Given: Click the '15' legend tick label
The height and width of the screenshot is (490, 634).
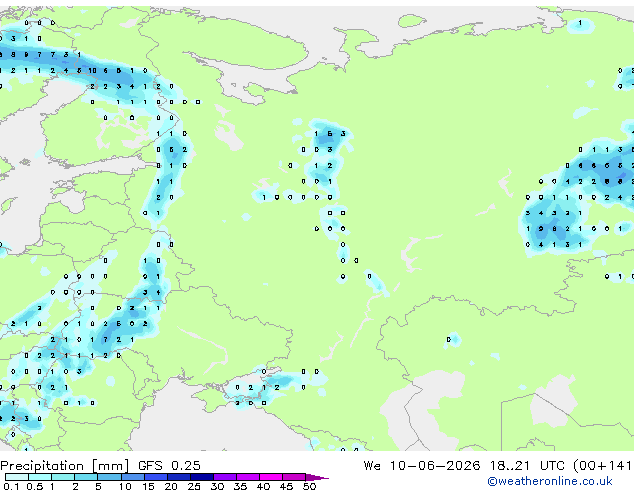Looking at the screenshot, I should coord(148,486).
